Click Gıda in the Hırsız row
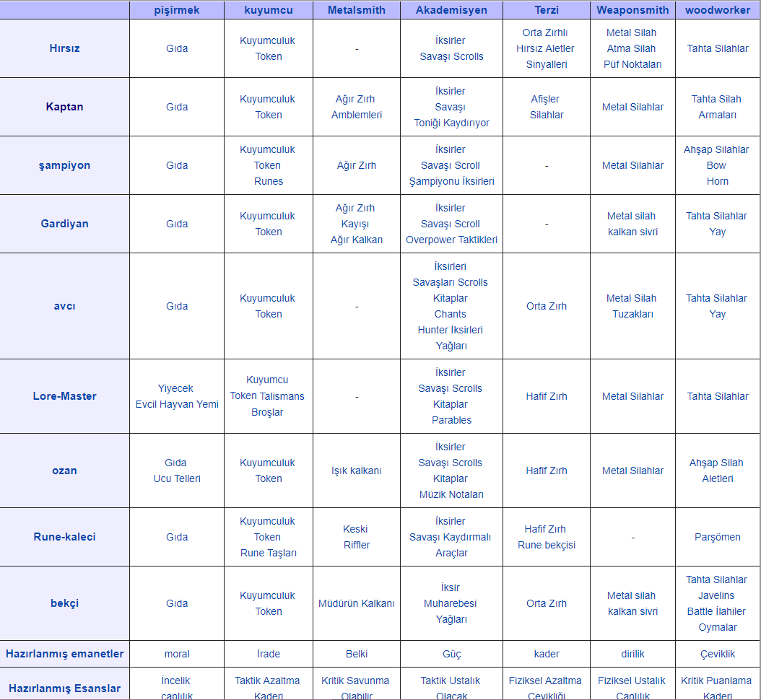761x700 pixels. click(177, 48)
